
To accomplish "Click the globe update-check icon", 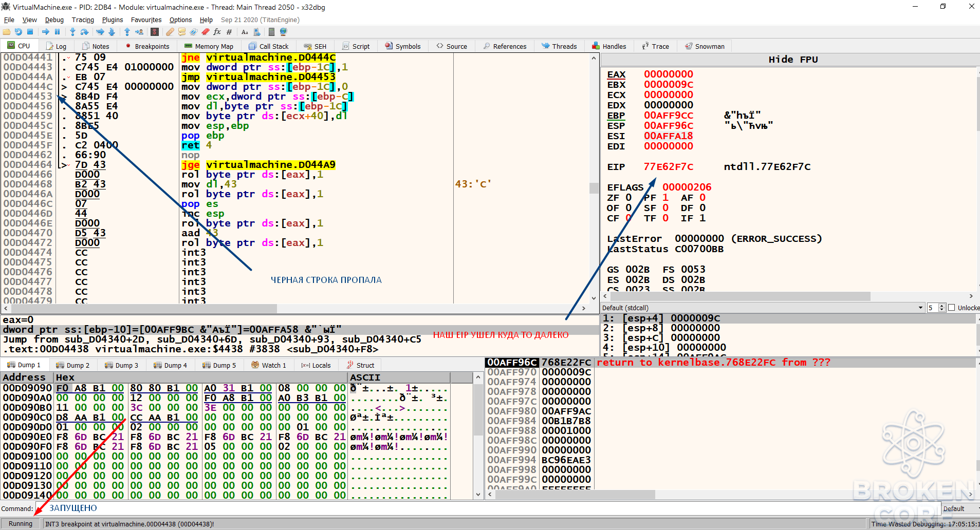I will (283, 32).
